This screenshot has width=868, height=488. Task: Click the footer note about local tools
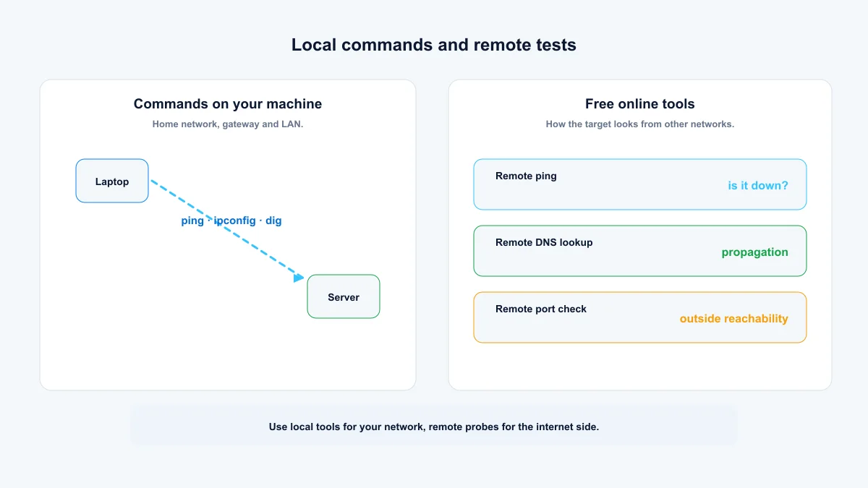click(x=434, y=427)
